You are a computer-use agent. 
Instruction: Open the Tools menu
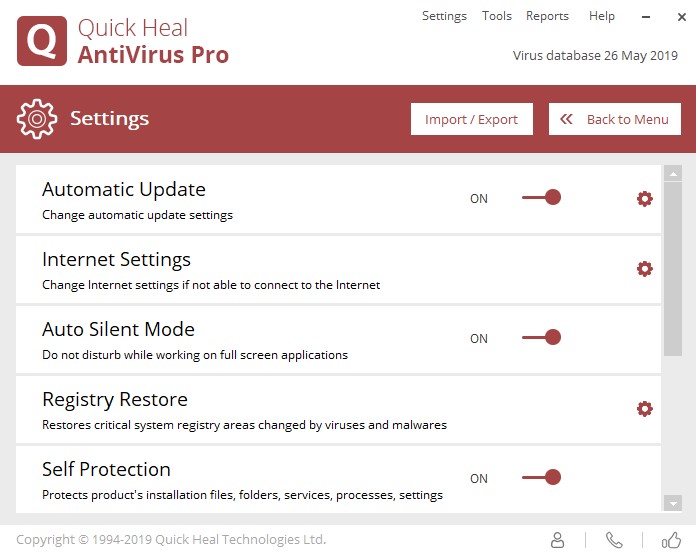pyautogui.click(x=497, y=16)
